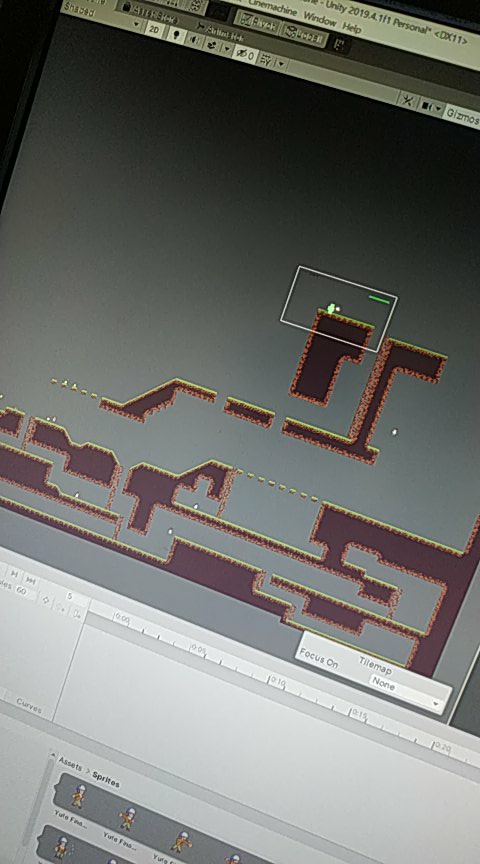Screen dimensions: 480x864
Task: Open the scene camera settings icon
Action: [428, 105]
